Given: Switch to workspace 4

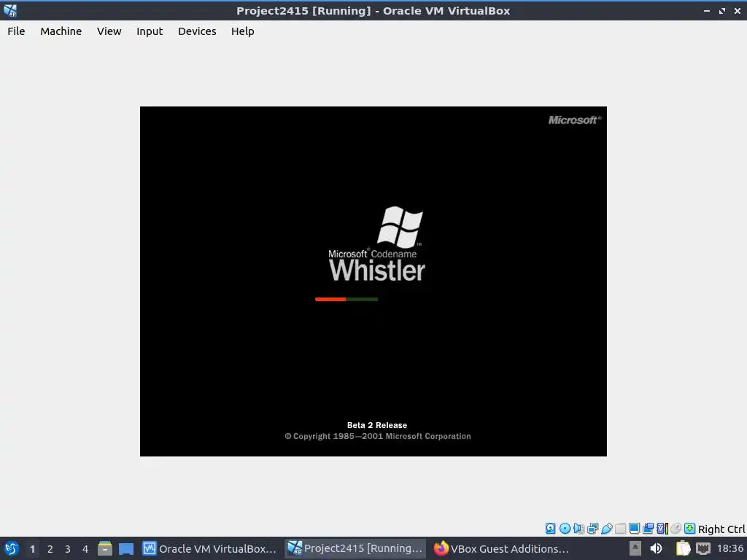Looking at the screenshot, I should point(85,549).
